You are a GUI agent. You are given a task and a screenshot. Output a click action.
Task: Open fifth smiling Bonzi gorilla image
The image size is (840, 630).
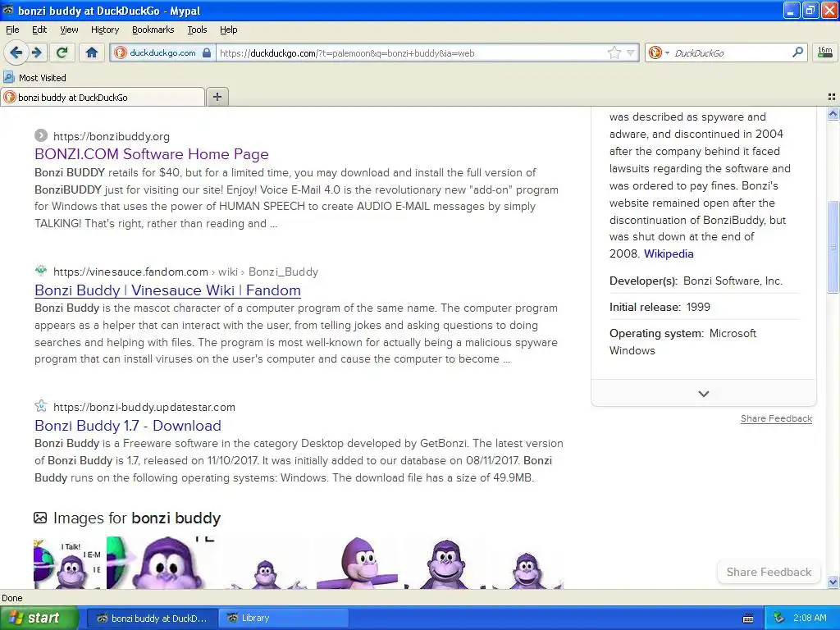445,563
